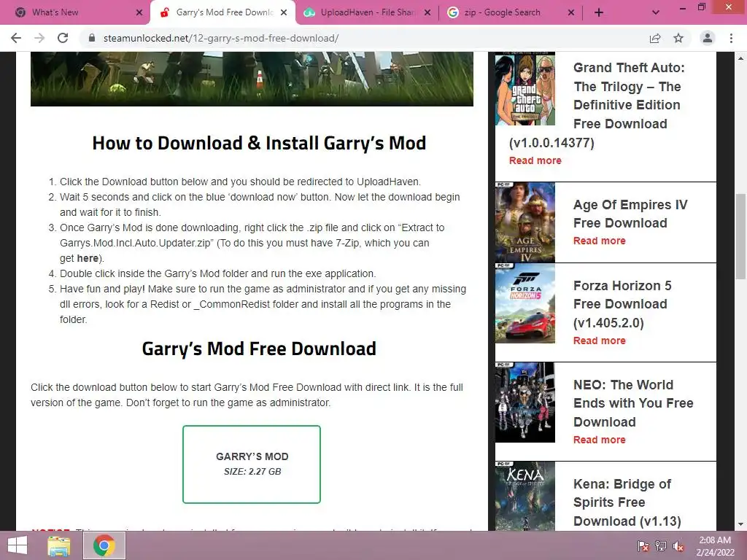Click the Garry's Mod download button
Viewport: 747px width, 560px height.
[252, 464]
